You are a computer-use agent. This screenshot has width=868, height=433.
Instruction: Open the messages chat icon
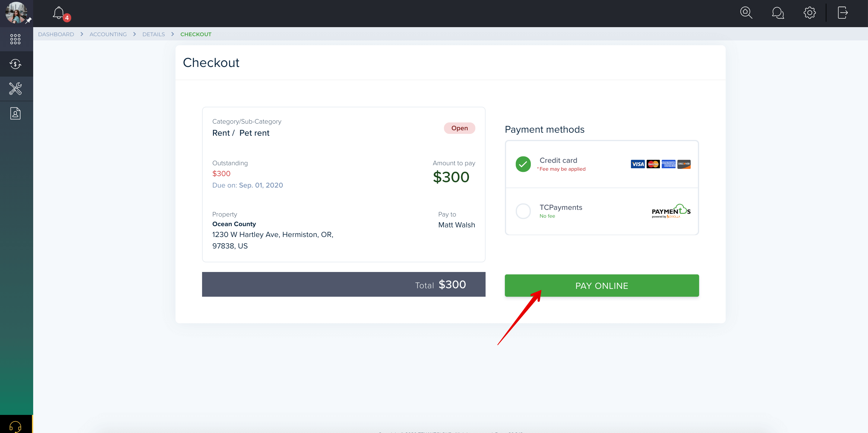(x=778, y=13)
